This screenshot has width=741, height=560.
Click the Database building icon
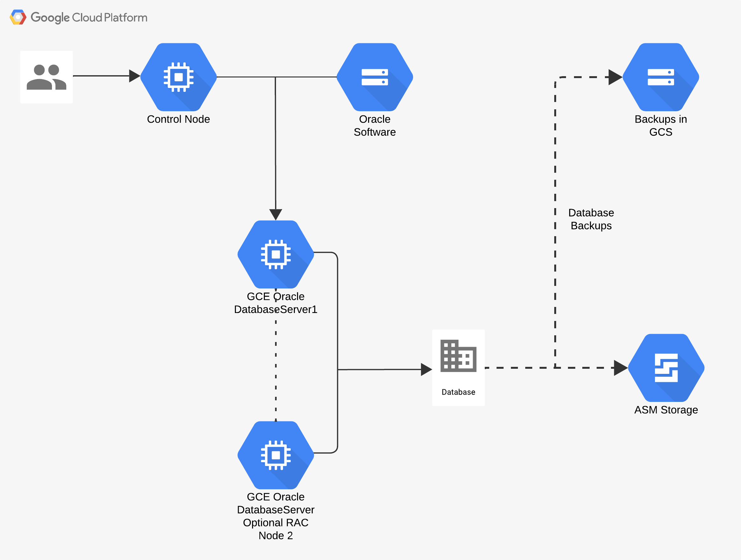point(458,356)
